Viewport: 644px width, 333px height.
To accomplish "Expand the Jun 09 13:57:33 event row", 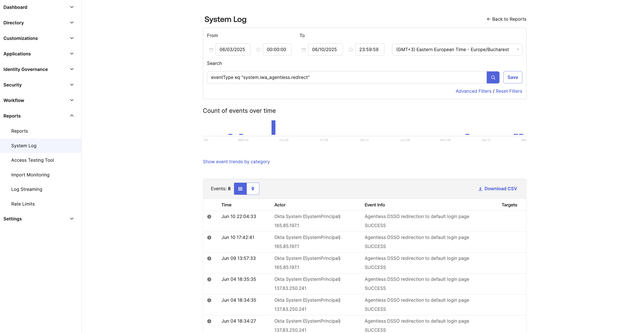I will (x=209, y=259).
